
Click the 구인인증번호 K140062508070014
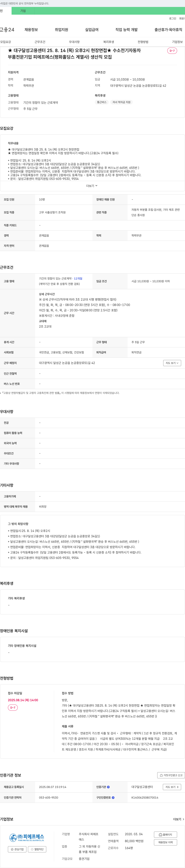145,798
